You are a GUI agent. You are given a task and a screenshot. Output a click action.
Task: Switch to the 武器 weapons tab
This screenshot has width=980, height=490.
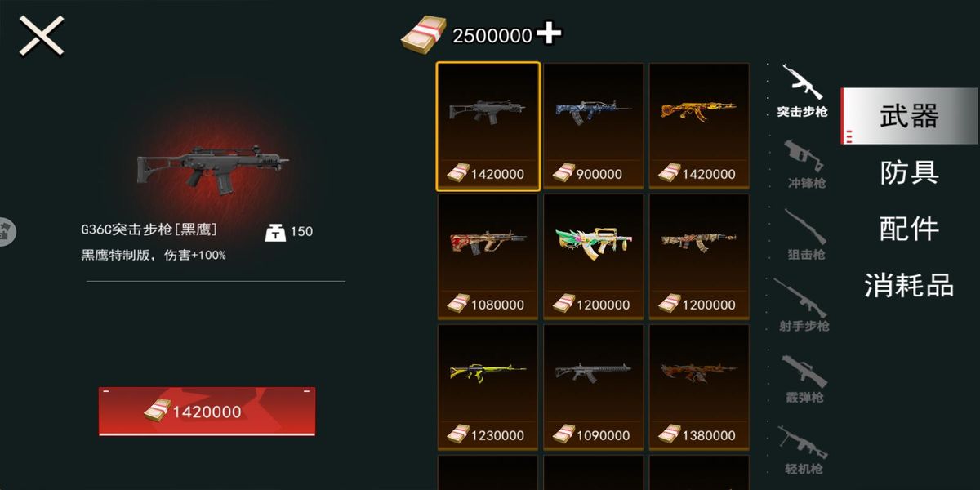pos(909,116)
